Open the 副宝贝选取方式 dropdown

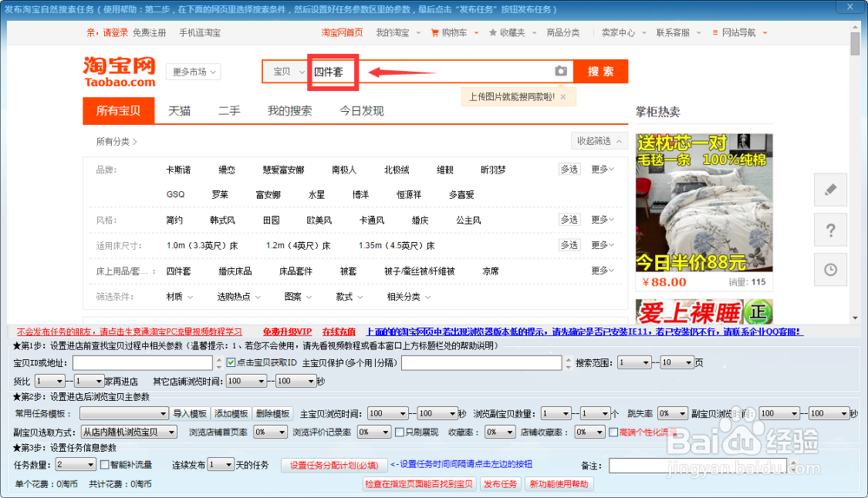coord(129,432)
